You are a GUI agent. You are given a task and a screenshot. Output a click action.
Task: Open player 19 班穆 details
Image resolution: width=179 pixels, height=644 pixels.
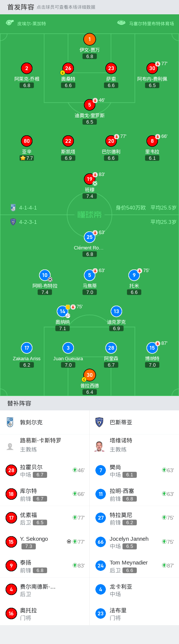(x=89, y=179)
